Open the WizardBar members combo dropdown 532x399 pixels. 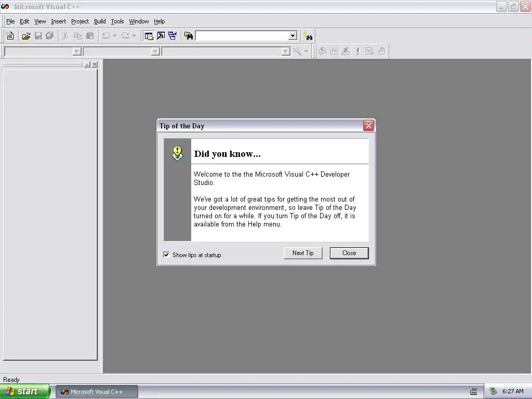pos(286,51)
